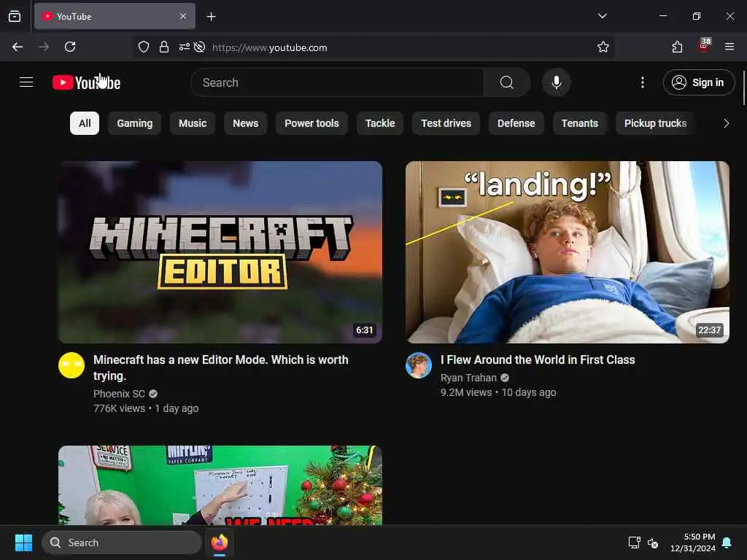
Task: Show more filter chips with right arrow
Action: (726, 123)
